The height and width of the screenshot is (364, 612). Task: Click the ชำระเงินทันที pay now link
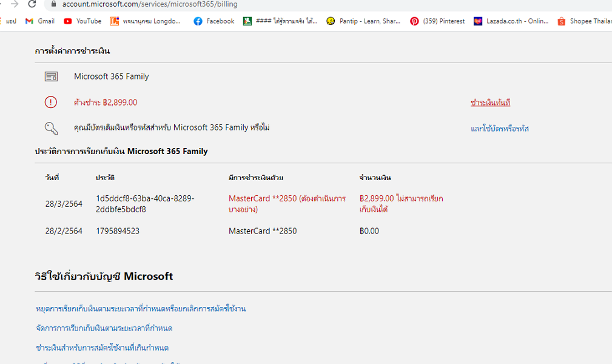click(490, 103)
